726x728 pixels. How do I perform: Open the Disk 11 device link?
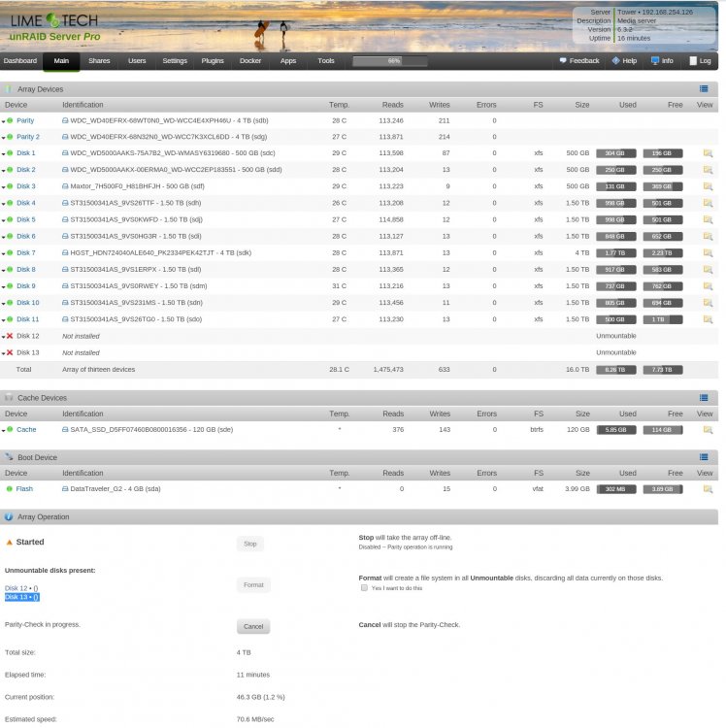(28, 319)
